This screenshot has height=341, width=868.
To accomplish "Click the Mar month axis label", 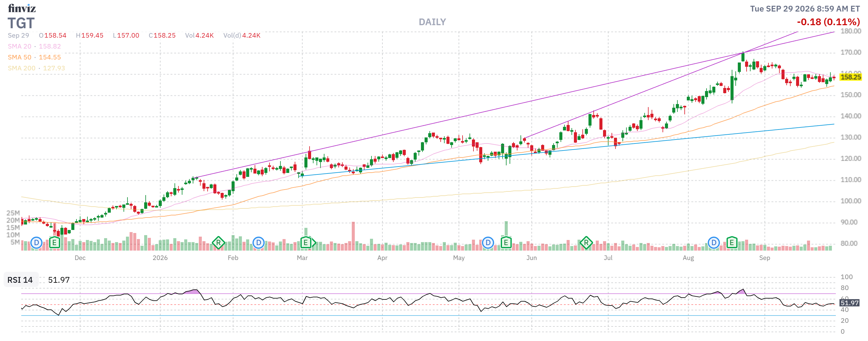I will coord(302,258).
